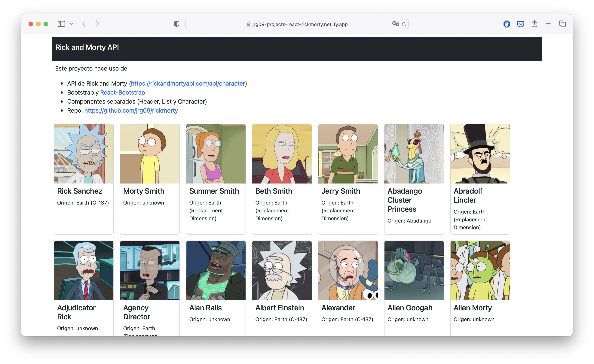
Task: Select the Alien Googah name heading
Action: coord(410,308)
